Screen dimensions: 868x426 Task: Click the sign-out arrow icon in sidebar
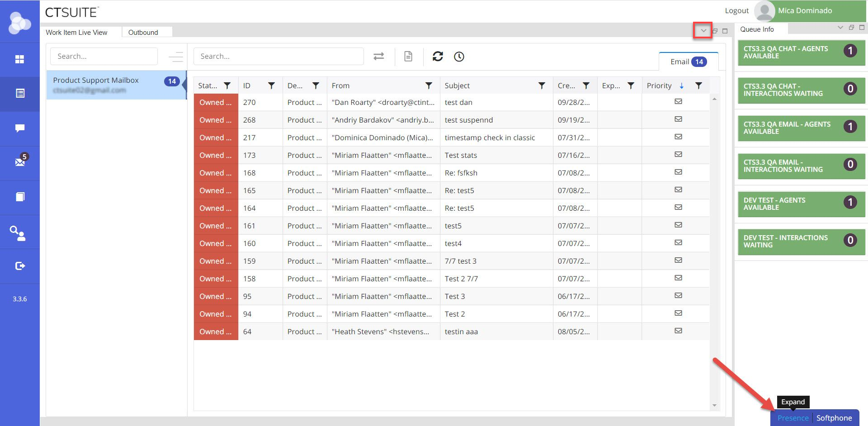pos(20,266)
